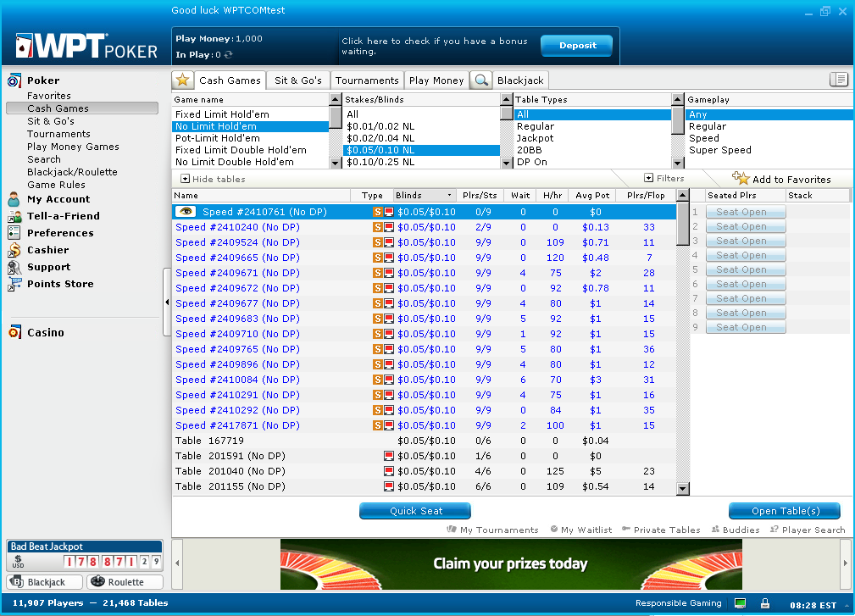Click the red icon on Table 201591 row

pos(389,456)
